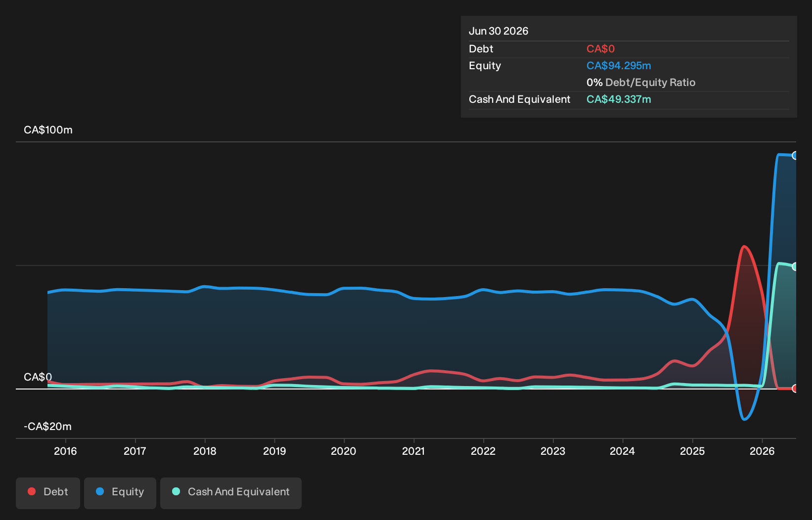Click the Debt row label in tooltip
812x520 pixels.
pos(481,49)
